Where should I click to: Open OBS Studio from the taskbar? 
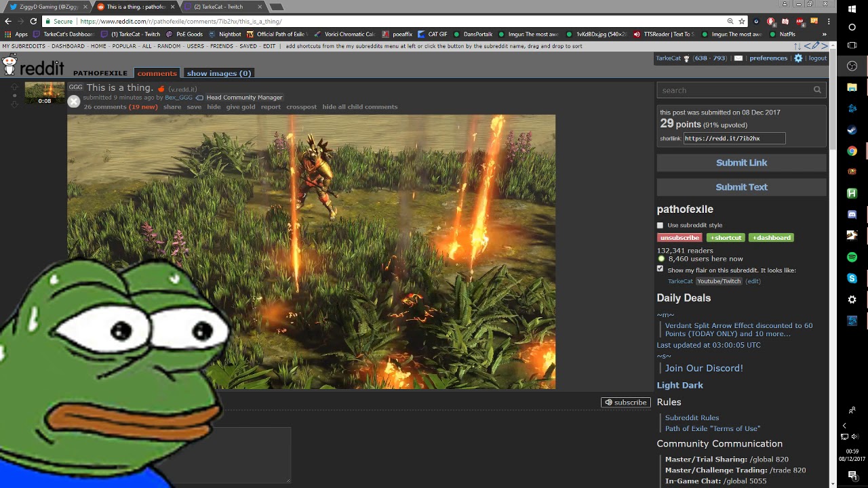[x=852, y=66]
